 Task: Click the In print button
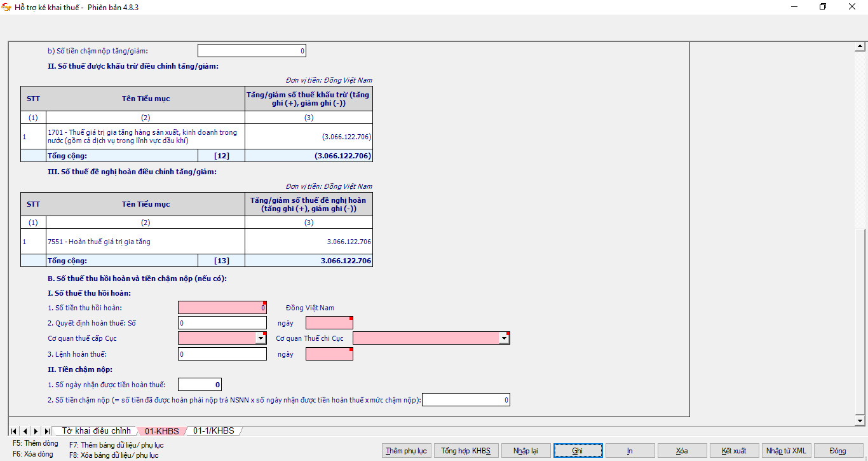click(x=630, y=451)
